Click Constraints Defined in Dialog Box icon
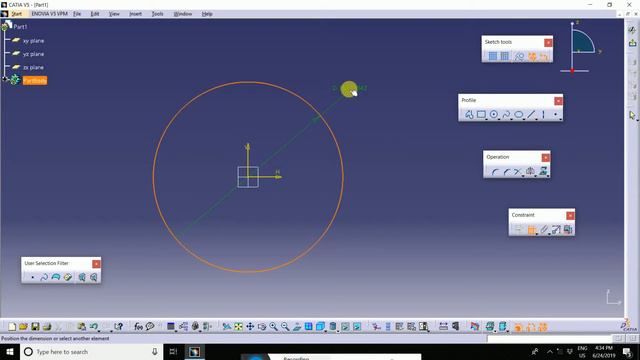The width and height of the screenshot is (640, 360). point(518,230)
